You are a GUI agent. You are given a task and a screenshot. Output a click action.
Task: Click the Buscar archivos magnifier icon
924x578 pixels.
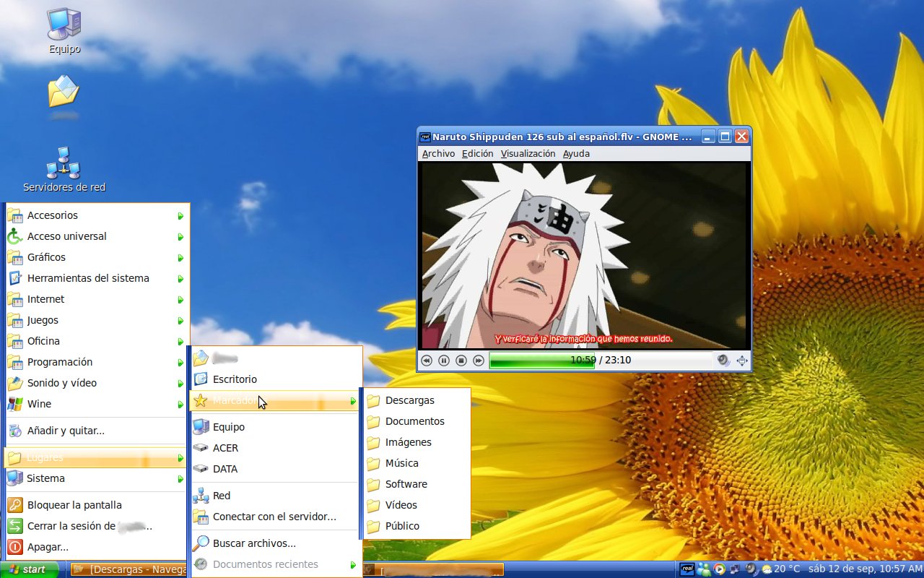coord(201,543)
